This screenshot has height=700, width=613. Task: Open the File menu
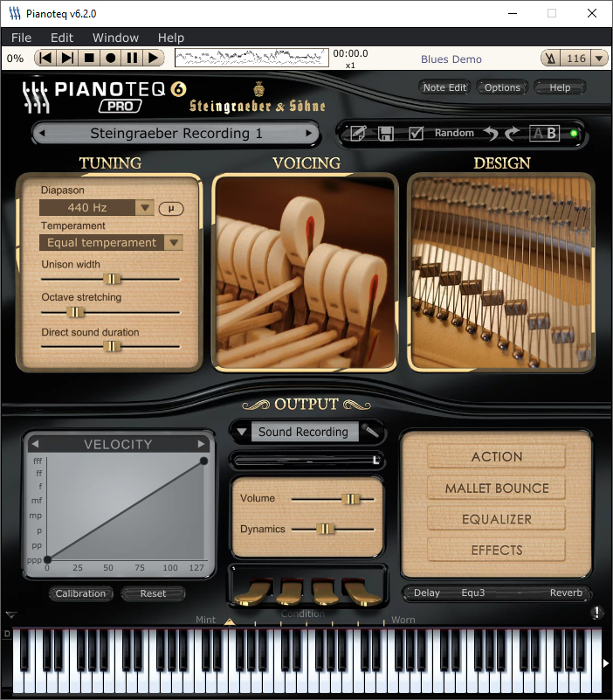22,38
